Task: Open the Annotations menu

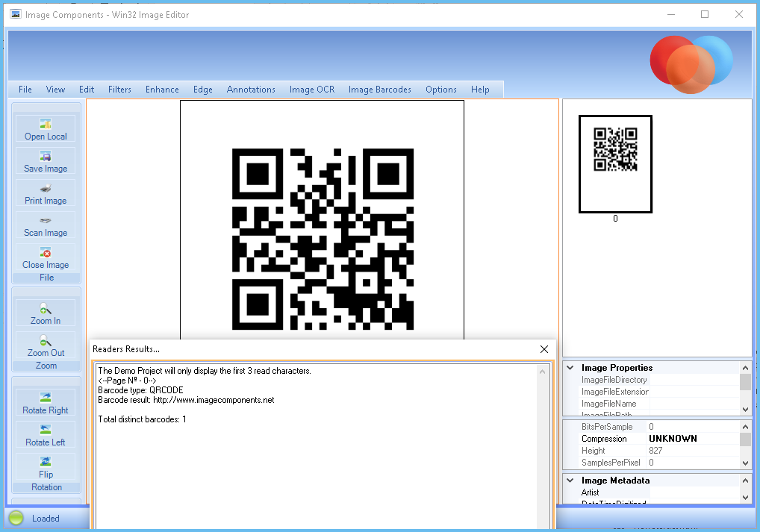Action: click(251, 90)
